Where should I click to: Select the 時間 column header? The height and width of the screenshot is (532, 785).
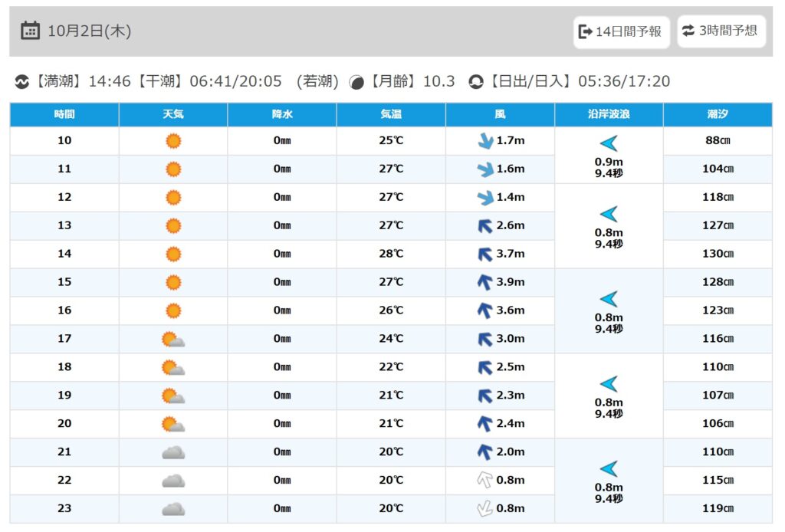pyautogui.click(x=64, y=114)
